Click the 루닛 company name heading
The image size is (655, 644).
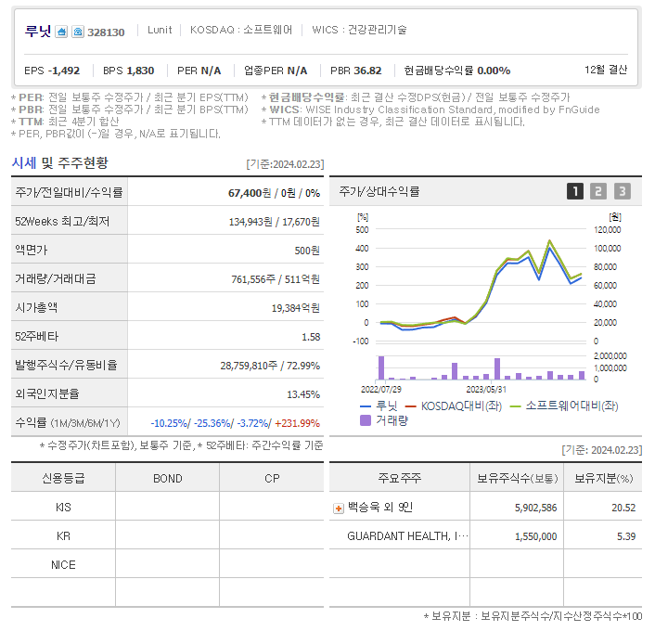(38, 32)
